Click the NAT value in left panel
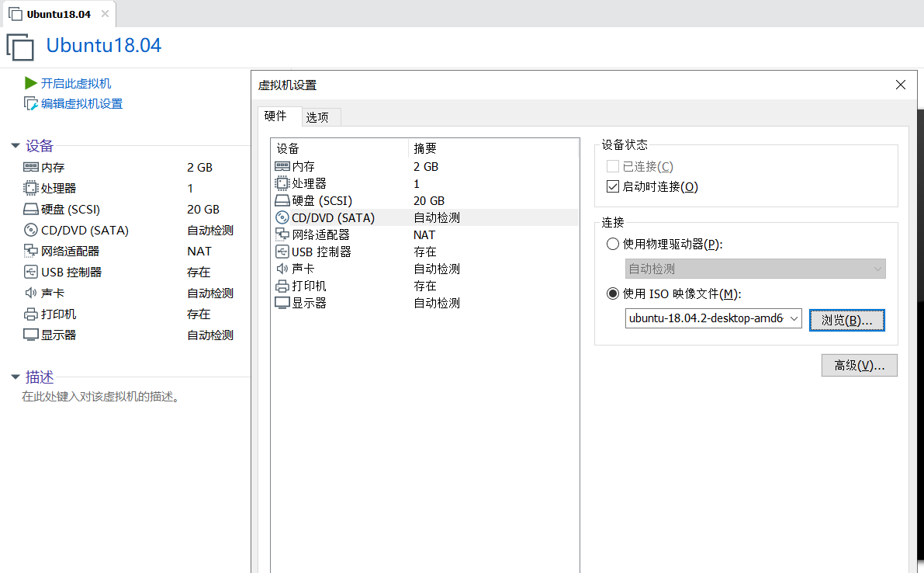Viewport: 924px width, 573px height. (199, 251)
